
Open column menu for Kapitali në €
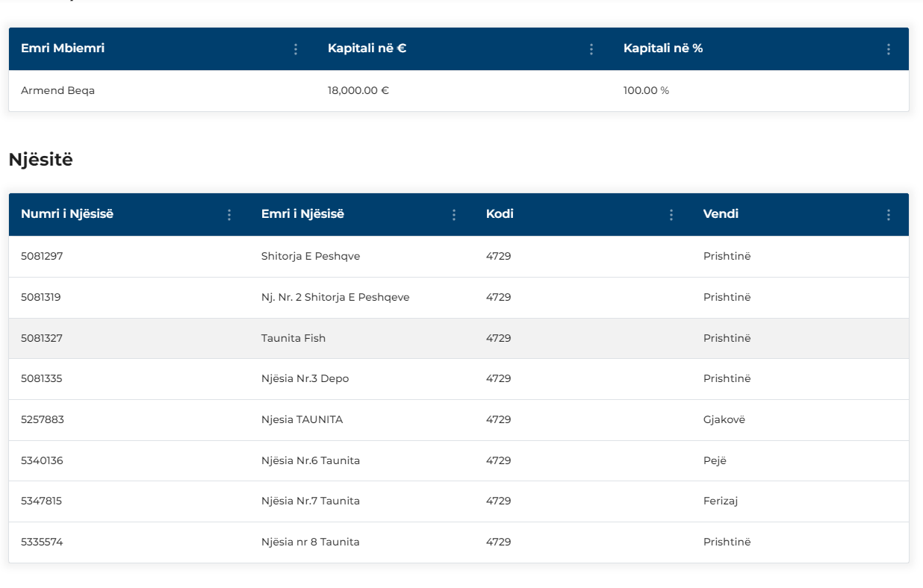tap(591, 49)
